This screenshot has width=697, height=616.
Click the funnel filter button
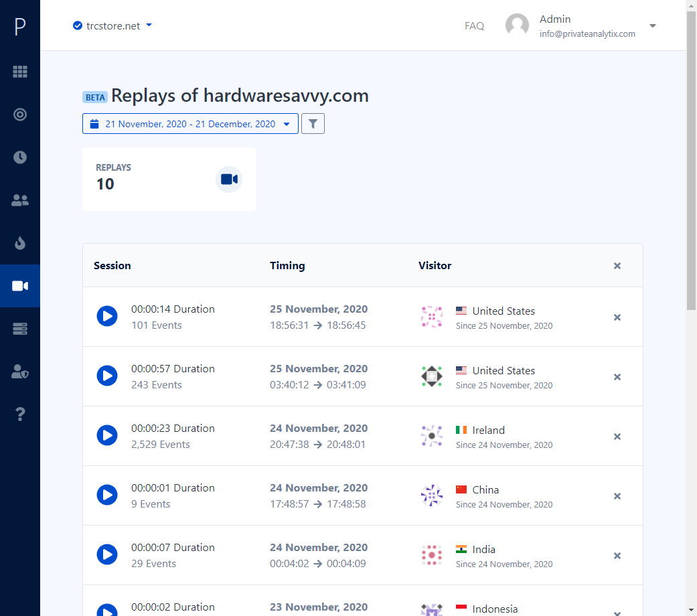tap(313, 124)
